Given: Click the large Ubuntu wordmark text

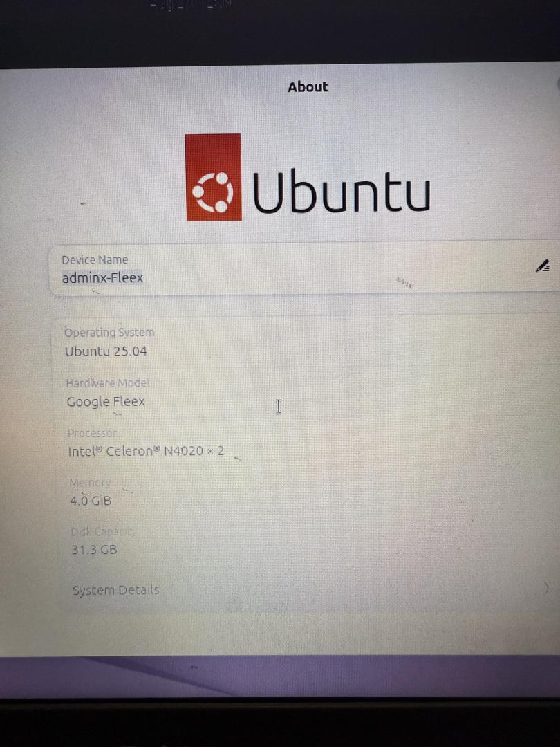Looking at the screenshot, I should tap(341, 192).
